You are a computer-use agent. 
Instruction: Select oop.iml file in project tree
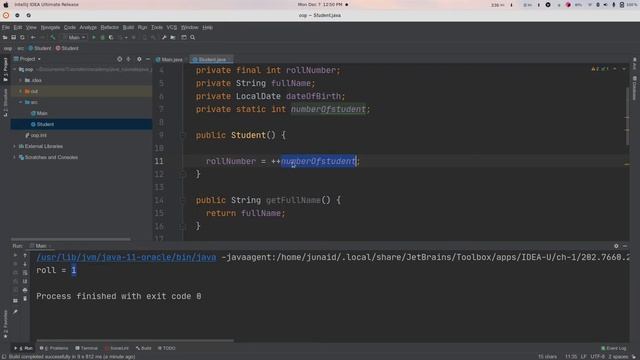36,135
